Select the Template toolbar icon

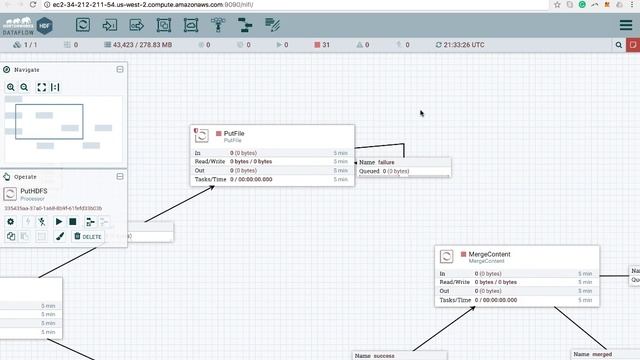click(245, 25)
